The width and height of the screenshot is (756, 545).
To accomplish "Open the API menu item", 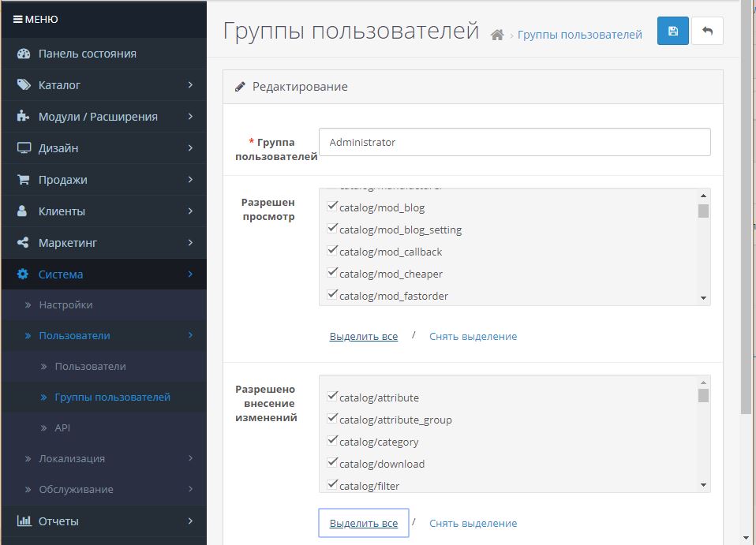I will 62,428.
